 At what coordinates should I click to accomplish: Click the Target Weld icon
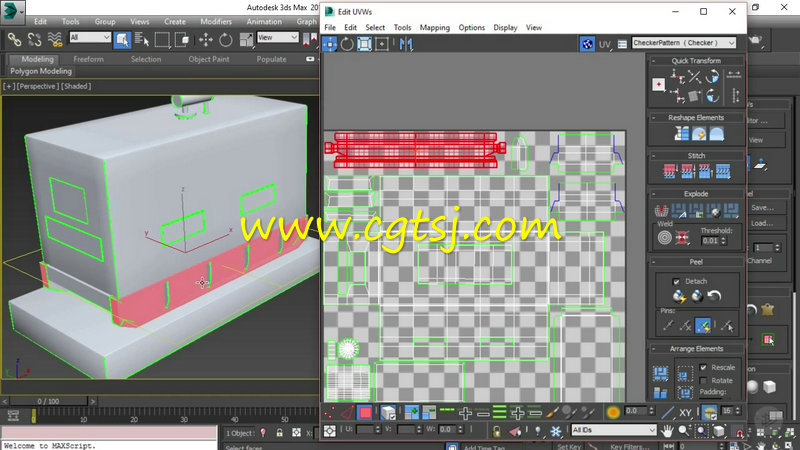[x=664, y=238]
